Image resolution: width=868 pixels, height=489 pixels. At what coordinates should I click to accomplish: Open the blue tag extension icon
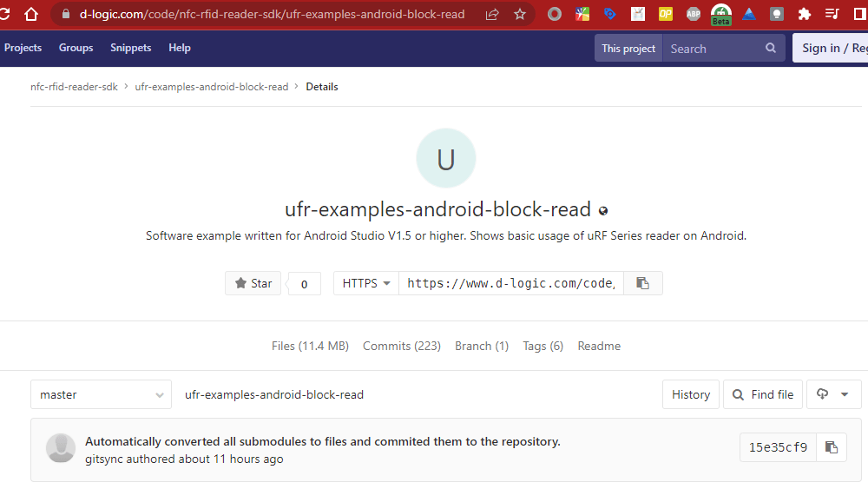[x=610, y=14]
